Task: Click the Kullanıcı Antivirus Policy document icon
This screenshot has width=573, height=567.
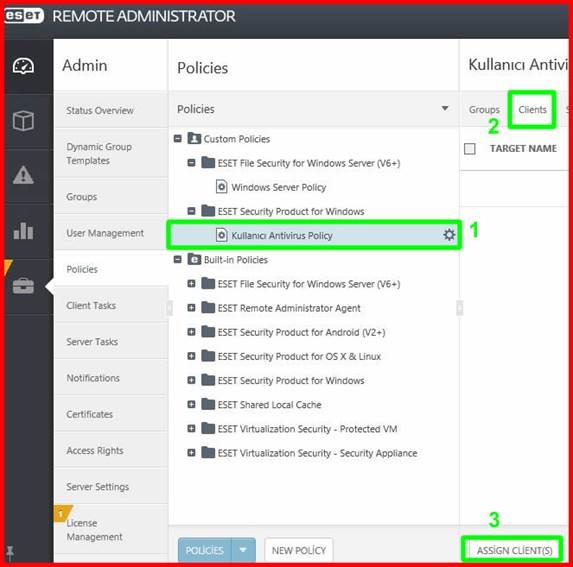Action: [221, 235]
